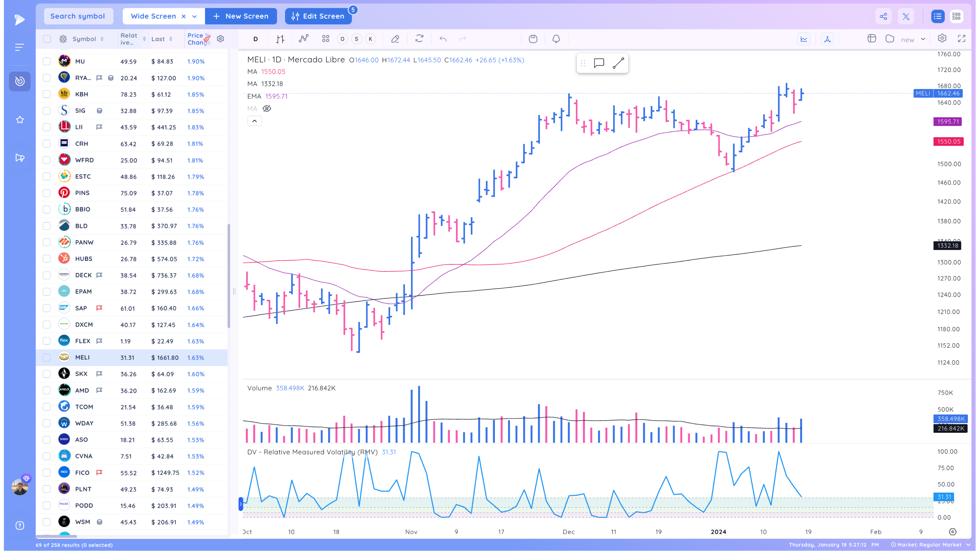980x551 pixels.
Task: Open the help question mark icon
Action: 20,525
